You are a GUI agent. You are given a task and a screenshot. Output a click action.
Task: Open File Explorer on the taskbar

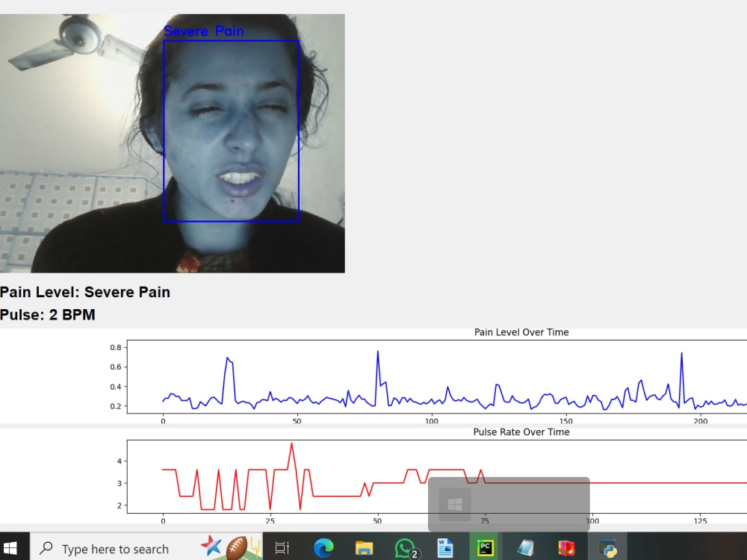[364, 548]
